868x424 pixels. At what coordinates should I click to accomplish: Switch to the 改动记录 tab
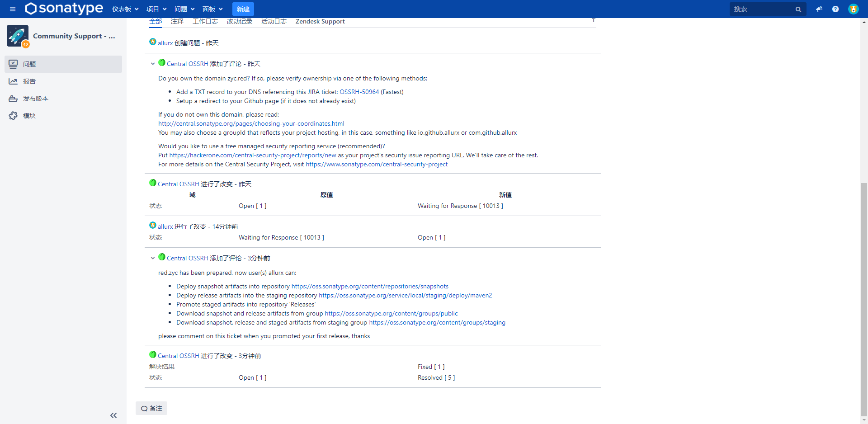click(x=239, y=21)
